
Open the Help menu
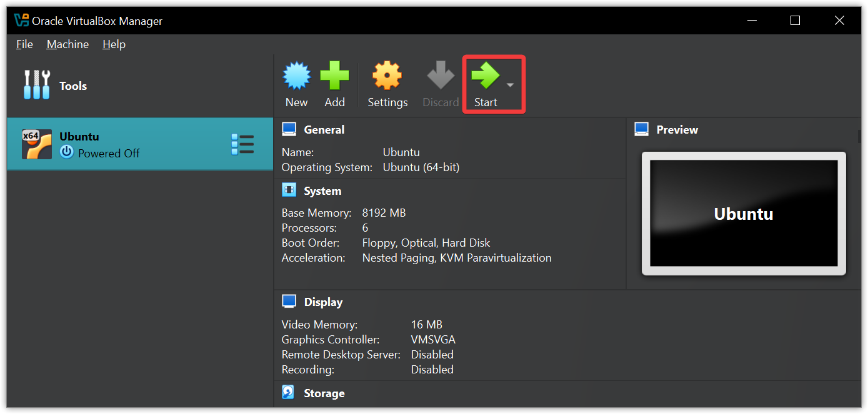point(114,44)
